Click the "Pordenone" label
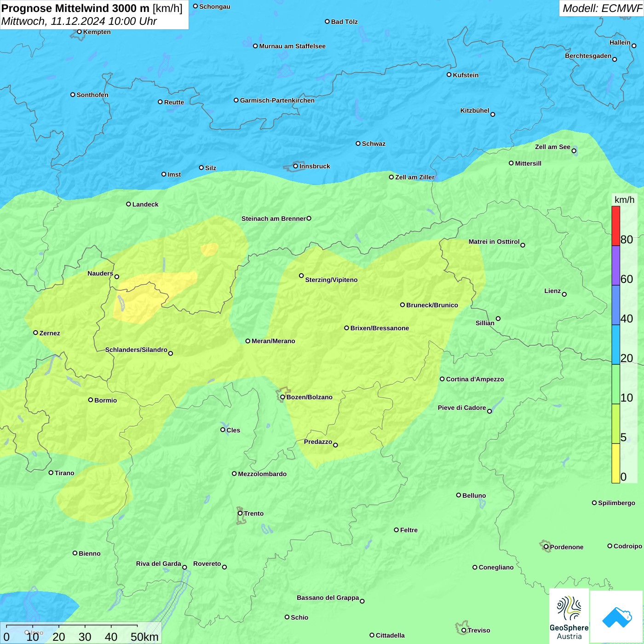Viewport: 644px width, 644px height. coord(567,547)
